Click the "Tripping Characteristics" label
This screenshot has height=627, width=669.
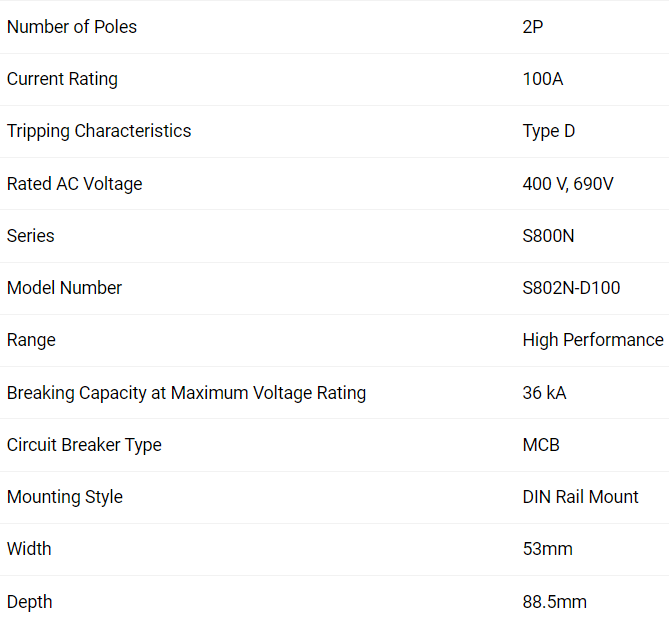(99, 131)
